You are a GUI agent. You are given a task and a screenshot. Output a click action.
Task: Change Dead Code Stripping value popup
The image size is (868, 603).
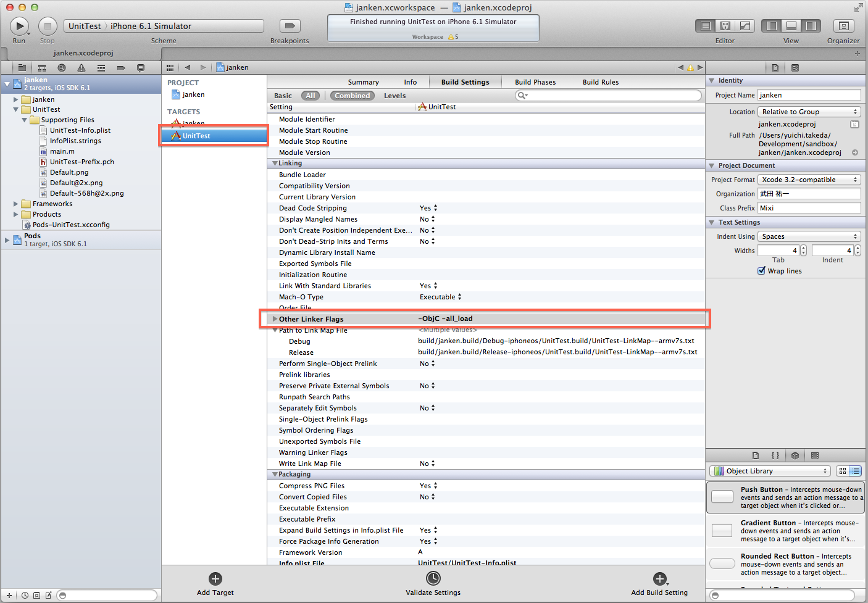point(429,208)
